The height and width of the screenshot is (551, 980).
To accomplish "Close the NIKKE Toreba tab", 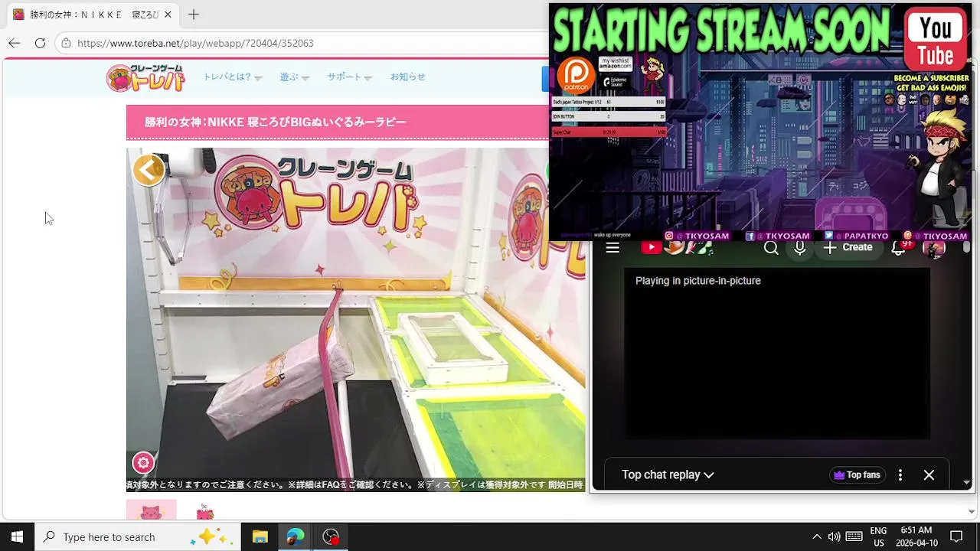I will [x=168, y=15].
